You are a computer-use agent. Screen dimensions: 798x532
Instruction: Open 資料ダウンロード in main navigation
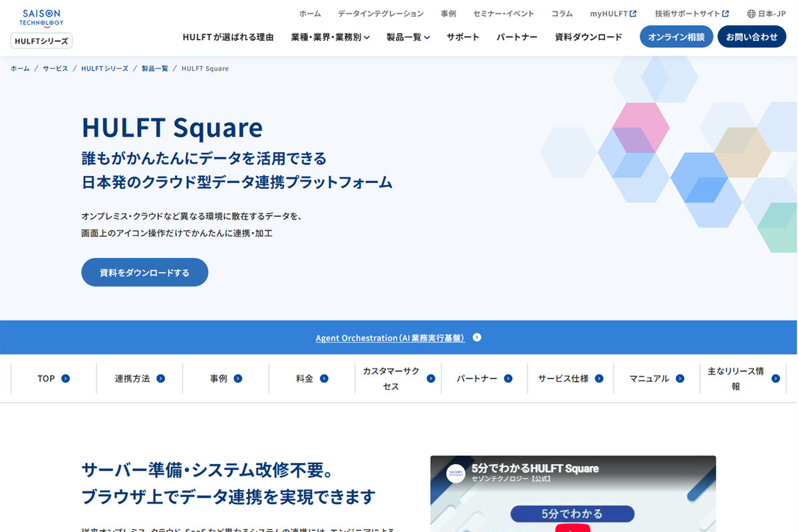(x=589, y=37)
